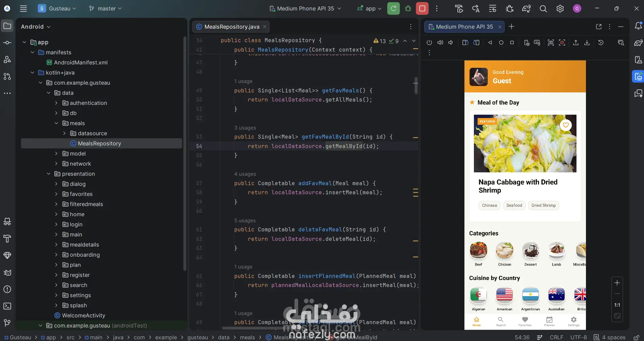Click the project tree vertical scrollbar
Image resolution: width=644 pixels, height=341 pixels.
coord(185,153)
